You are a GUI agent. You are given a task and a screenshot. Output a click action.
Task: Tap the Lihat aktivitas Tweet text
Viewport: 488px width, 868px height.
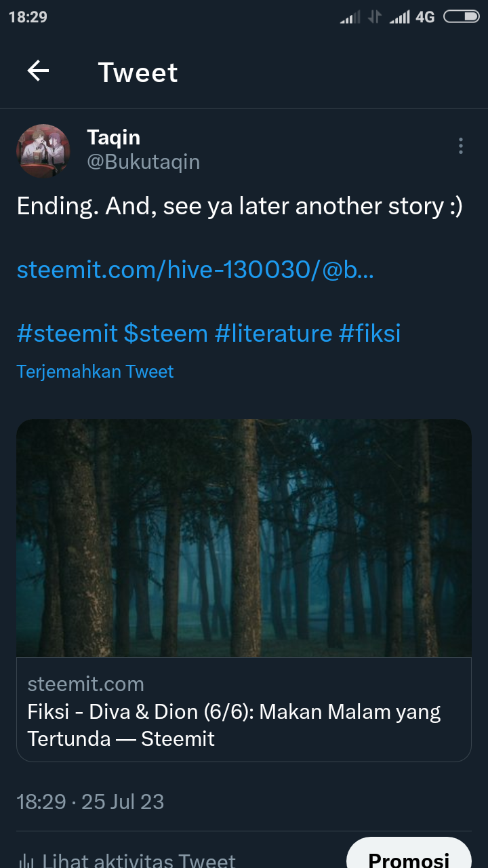point(139,861)
